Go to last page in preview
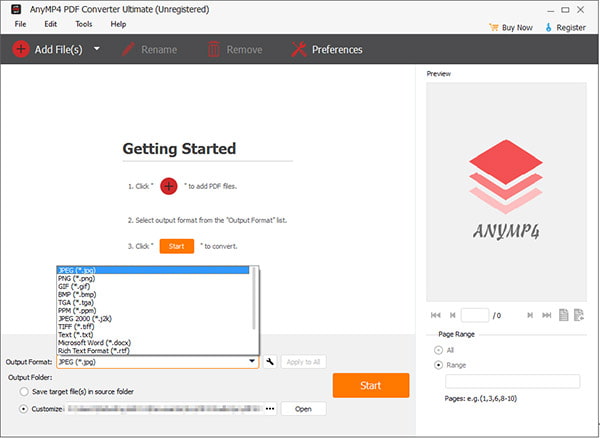The height and width of the screenshot is (438, 600). coord(547,315)
